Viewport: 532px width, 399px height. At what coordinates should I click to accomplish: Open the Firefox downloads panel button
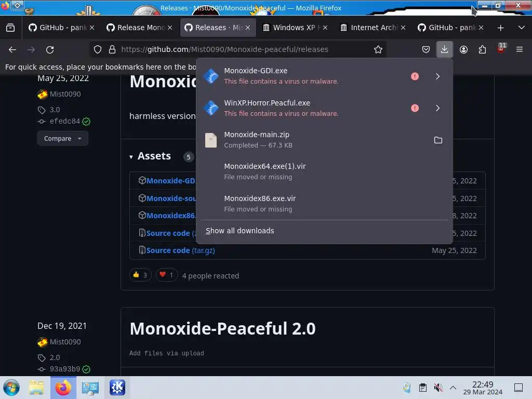click(x=444, y=49)
